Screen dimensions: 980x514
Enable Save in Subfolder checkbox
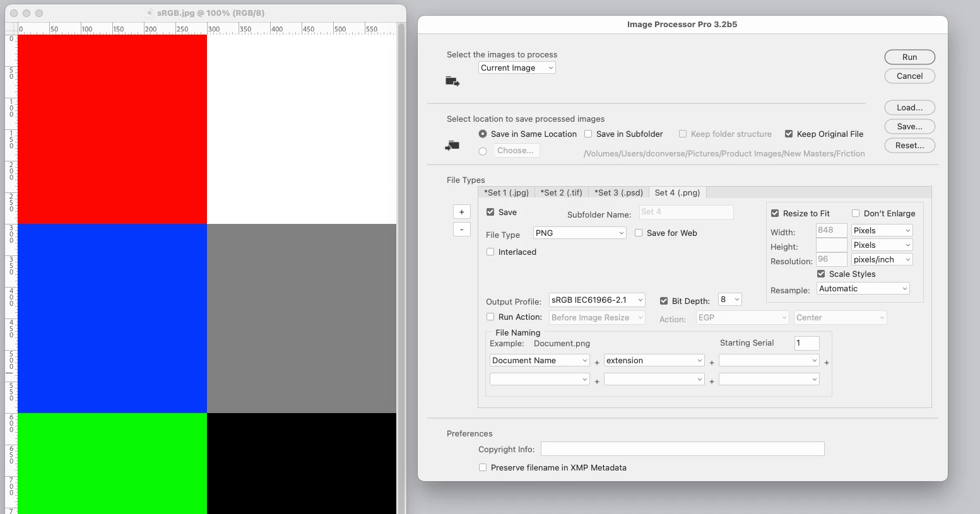(x=588, y=134)
